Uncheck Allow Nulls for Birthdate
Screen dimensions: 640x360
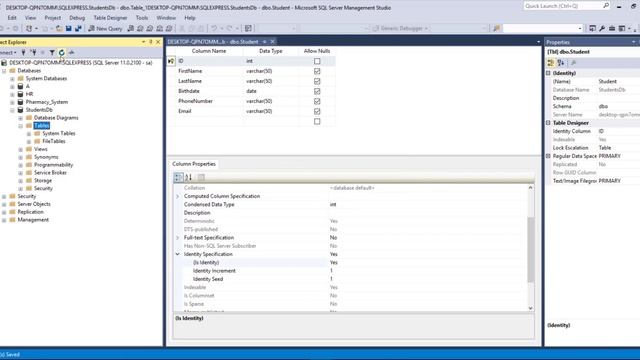point(317,91)
